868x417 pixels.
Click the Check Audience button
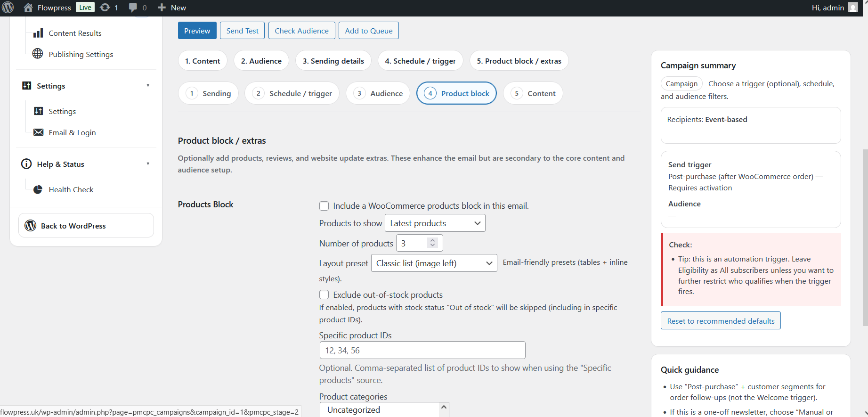point(302,31)
